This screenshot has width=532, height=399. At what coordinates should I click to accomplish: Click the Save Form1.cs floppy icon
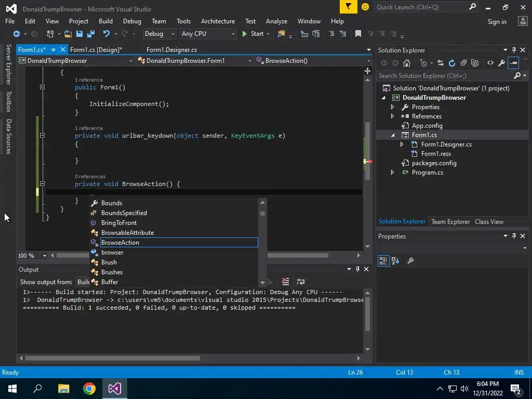click(x=79, y=34)
